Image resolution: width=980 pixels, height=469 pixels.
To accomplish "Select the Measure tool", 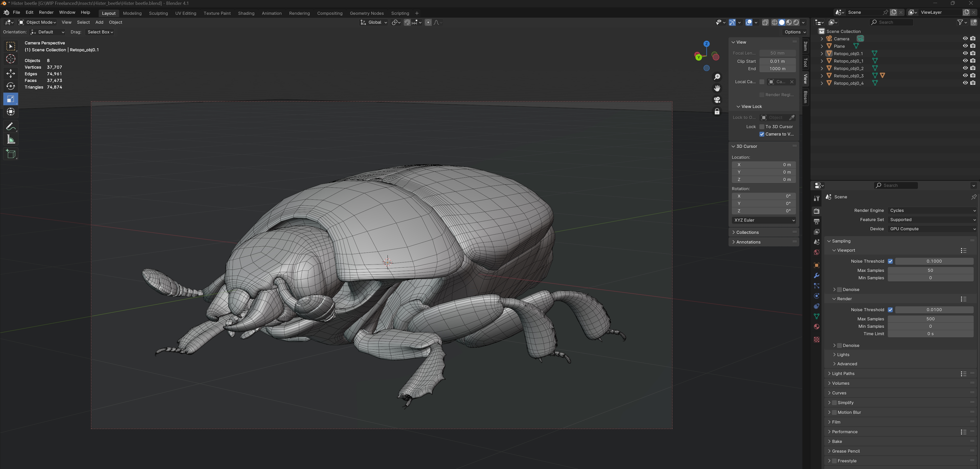I will (11, 140).
